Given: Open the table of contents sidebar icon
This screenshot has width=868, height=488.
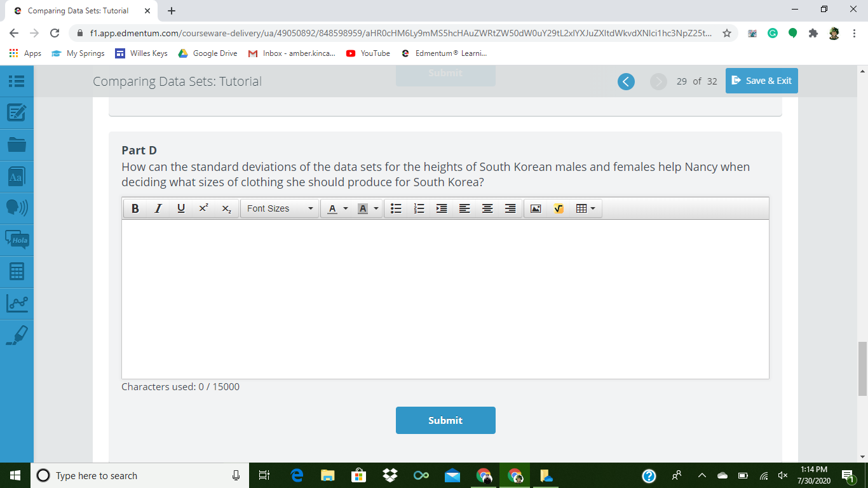Looking at the screenshot, I should [x=17, y=81].
